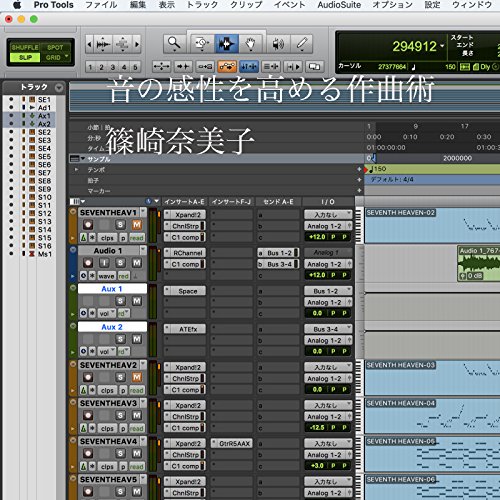Image resolution: width=500 pixels, height=500 pixels.
Task: Toggle Link Track and Edit Selection icon
Action: pyautogui.click(x=271, y=67)
